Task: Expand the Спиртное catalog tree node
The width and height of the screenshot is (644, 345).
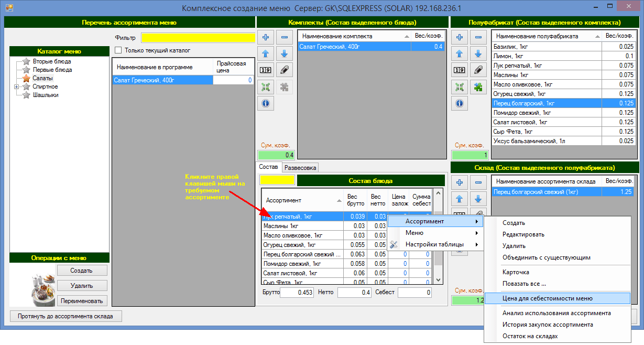Action: (x=17, y=87)
